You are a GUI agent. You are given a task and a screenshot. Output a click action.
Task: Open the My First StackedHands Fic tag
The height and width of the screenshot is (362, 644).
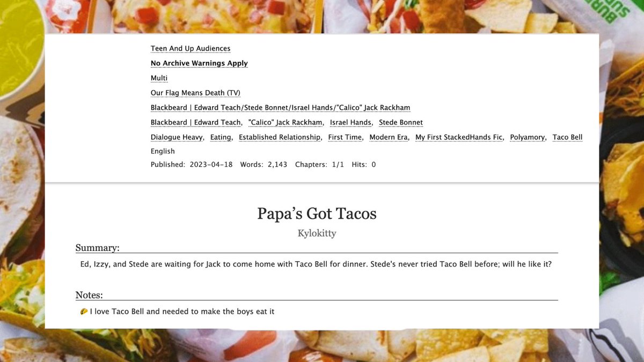459,137
